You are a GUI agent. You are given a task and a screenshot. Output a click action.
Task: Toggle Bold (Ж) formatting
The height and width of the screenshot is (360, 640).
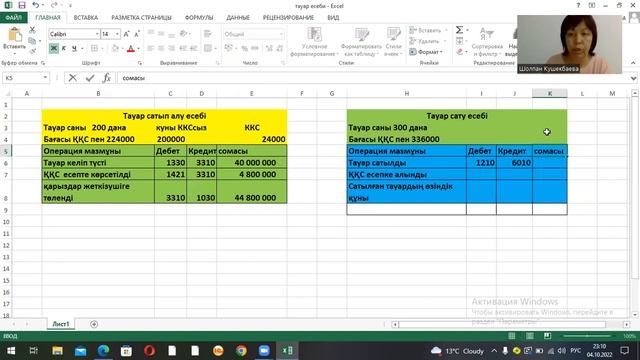(53, 49)
